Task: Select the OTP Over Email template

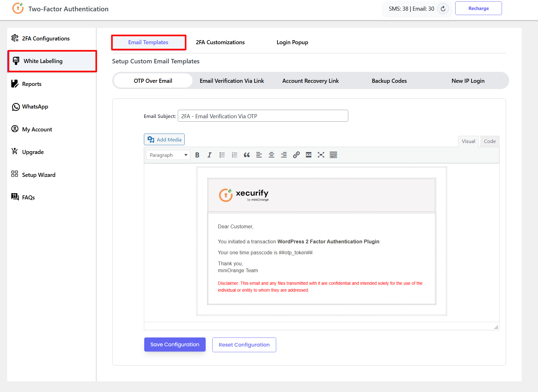Action: [x=153, y=81]
